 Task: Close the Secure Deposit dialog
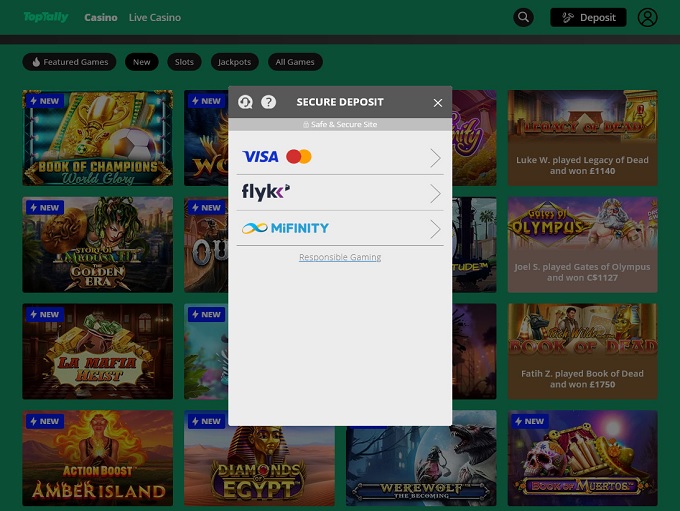coord(437,102)
